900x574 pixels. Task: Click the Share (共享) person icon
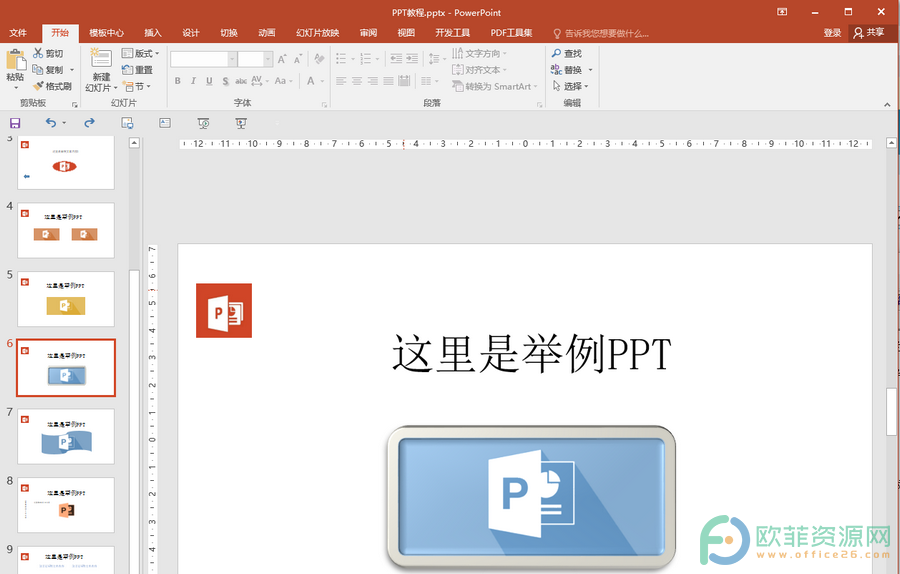[859, 33]
